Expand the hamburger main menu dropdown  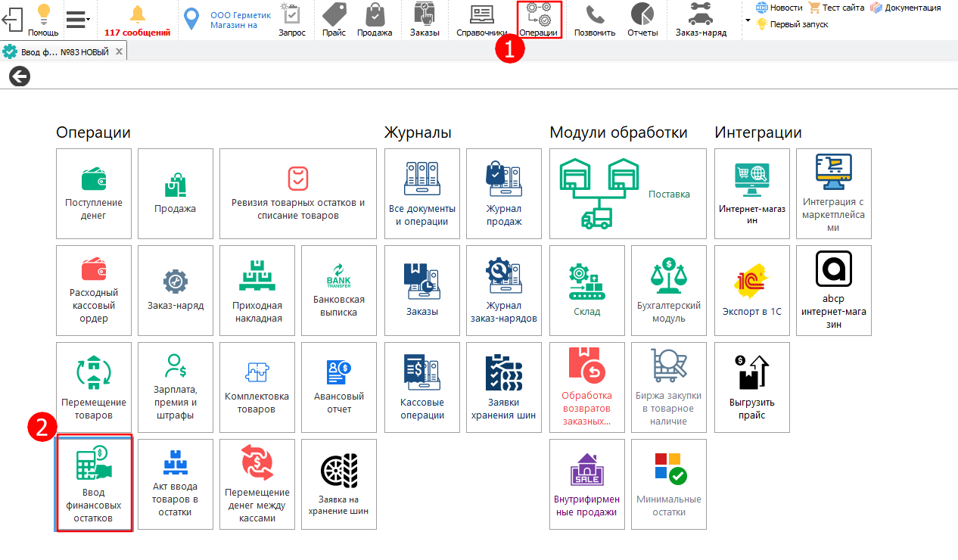(x=77, y=19)
